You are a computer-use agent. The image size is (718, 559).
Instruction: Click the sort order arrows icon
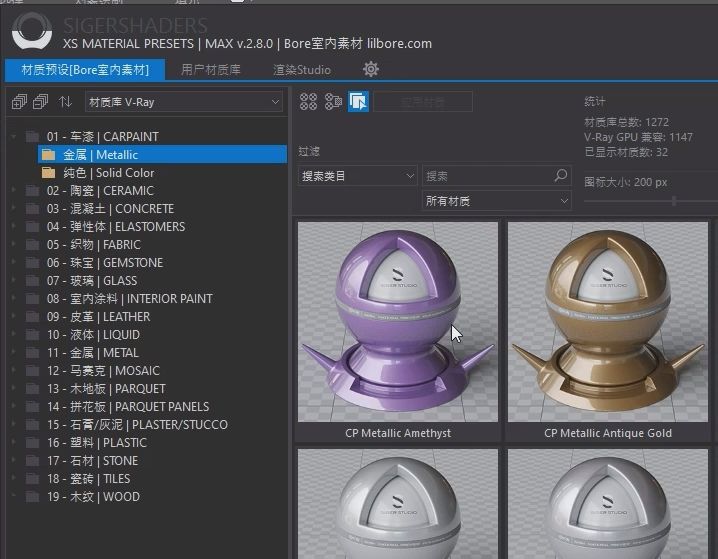(x=65, y=101)
